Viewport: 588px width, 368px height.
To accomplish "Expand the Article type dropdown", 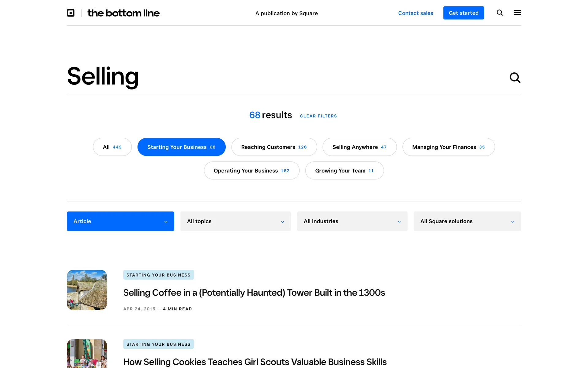I will [120, 221].
